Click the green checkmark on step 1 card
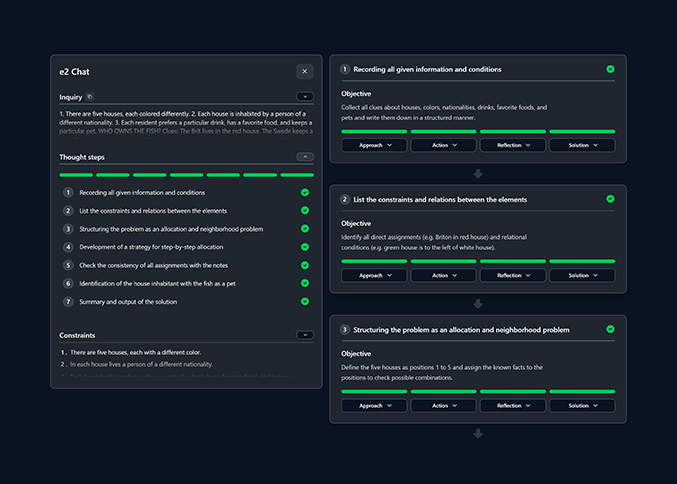This screenshot has width=677, height=484. click(610, 69)
